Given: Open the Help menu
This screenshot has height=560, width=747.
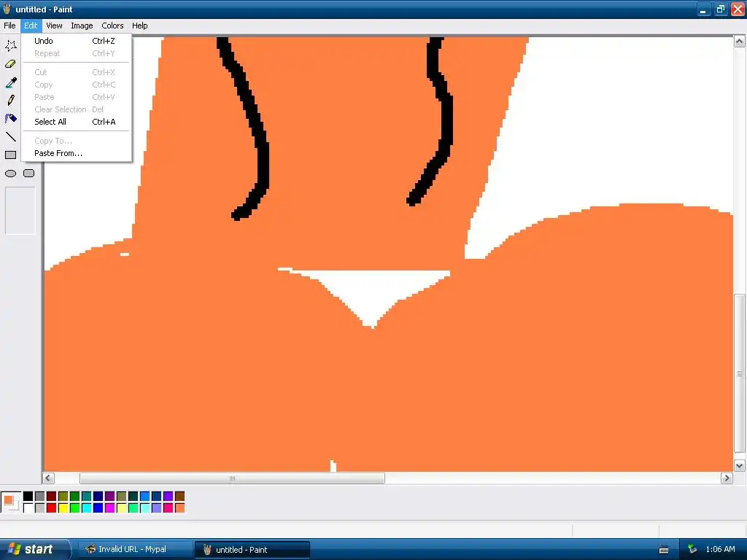Looking at the screenshot, I should coord(139,26).
